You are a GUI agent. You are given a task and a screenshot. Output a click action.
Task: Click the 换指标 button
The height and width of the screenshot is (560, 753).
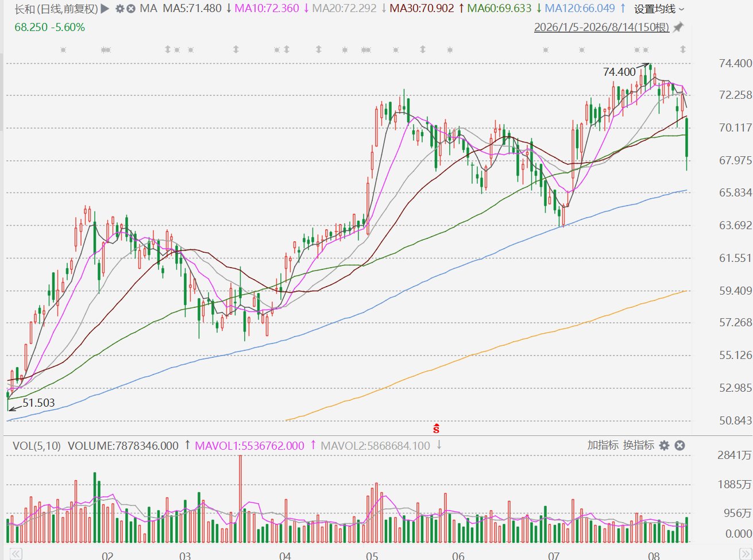[x=639, y=445]
